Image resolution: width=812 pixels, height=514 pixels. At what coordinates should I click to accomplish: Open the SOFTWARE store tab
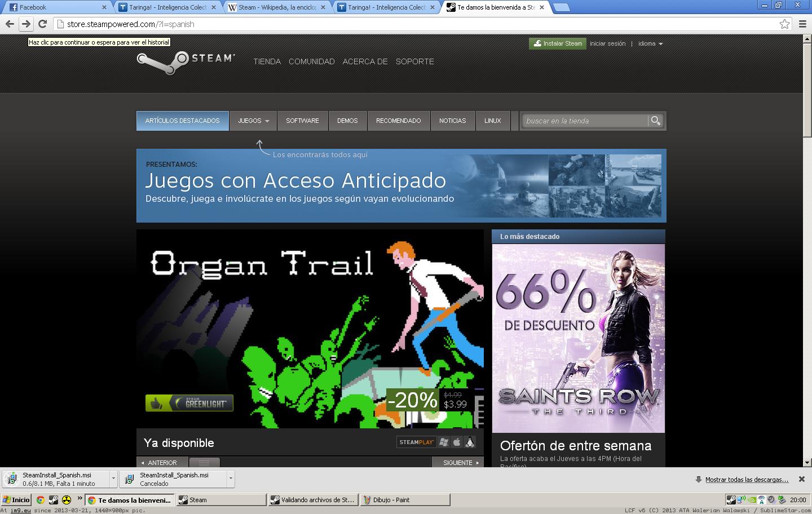(x=302, y=121)
